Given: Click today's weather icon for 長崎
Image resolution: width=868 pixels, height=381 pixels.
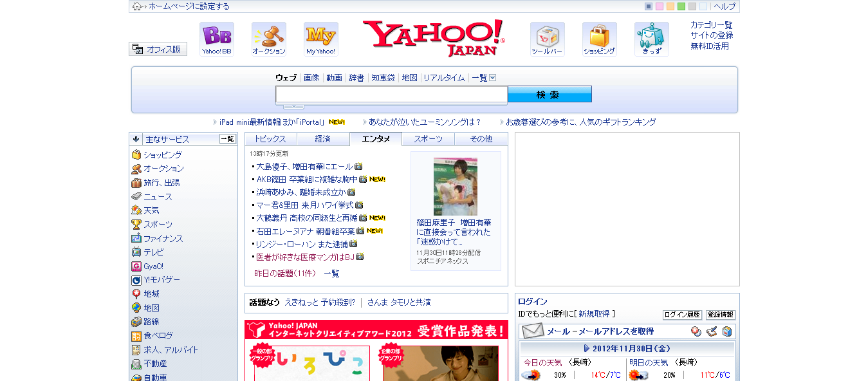Looking at the screenshot, I should (531, 375).
